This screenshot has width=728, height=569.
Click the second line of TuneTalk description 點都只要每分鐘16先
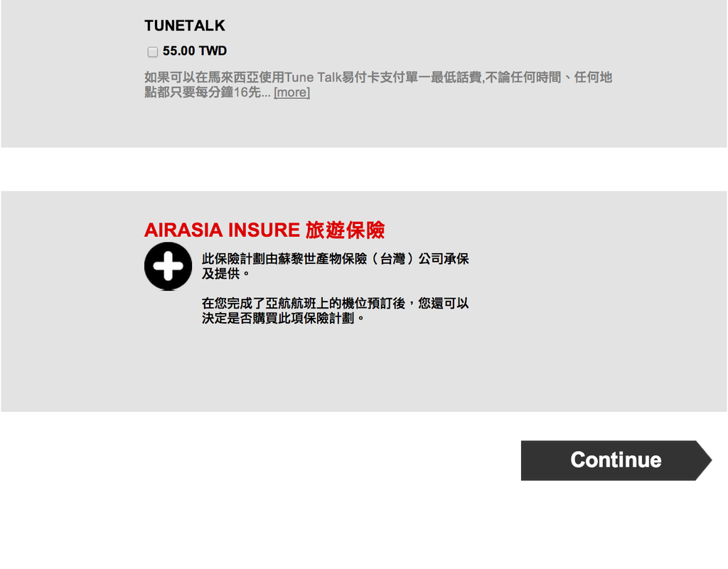[207, 92]
